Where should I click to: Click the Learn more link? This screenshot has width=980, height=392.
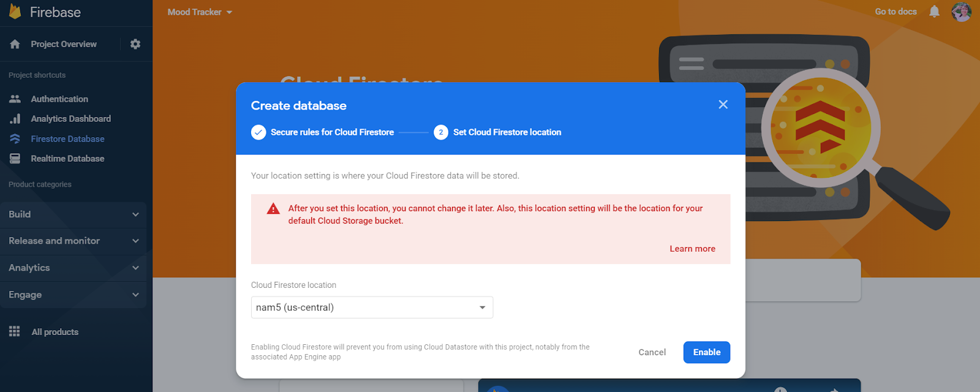click(x=692, y=249)
